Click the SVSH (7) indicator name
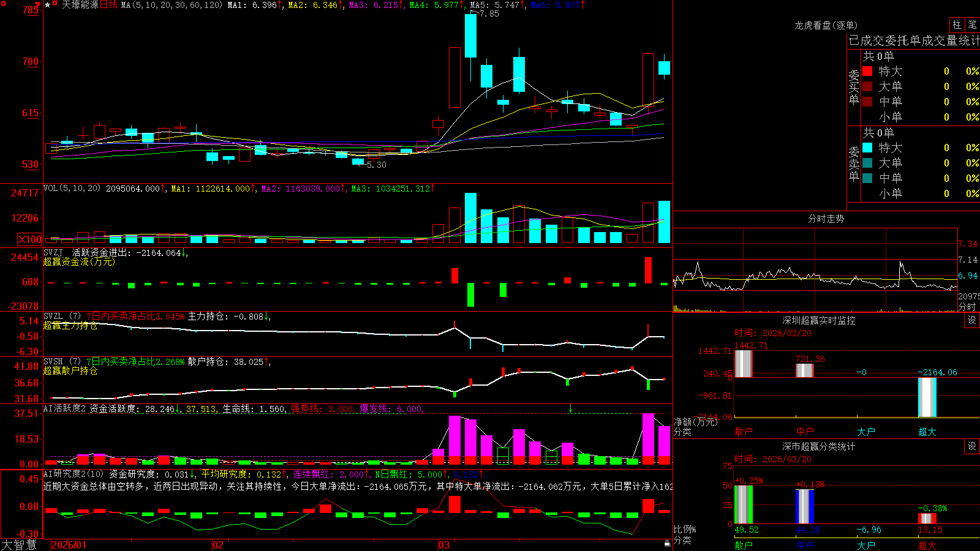The image size is (980, 551). [x=62, y=362]
